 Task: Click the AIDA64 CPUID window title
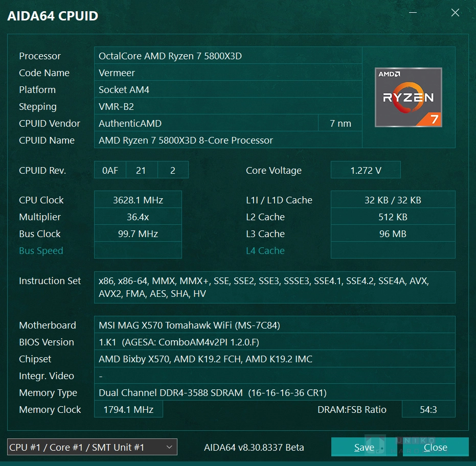pyautogui.click(x=53, y=16)
